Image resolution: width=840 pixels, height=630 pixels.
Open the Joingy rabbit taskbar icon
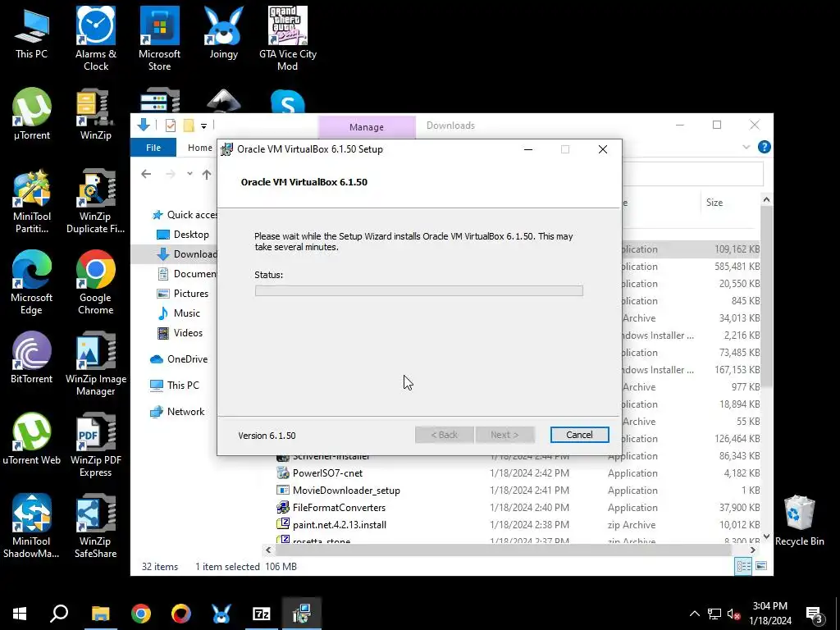point(221,614)
